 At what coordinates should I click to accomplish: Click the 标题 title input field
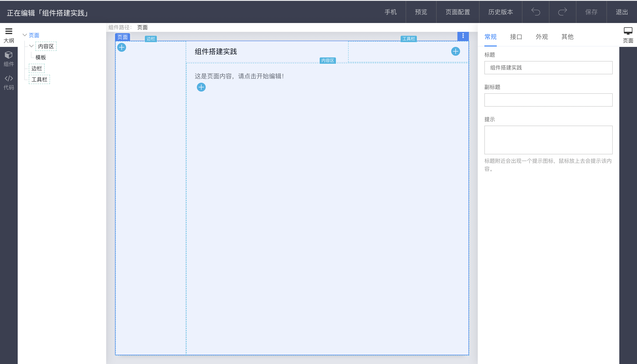548,67
